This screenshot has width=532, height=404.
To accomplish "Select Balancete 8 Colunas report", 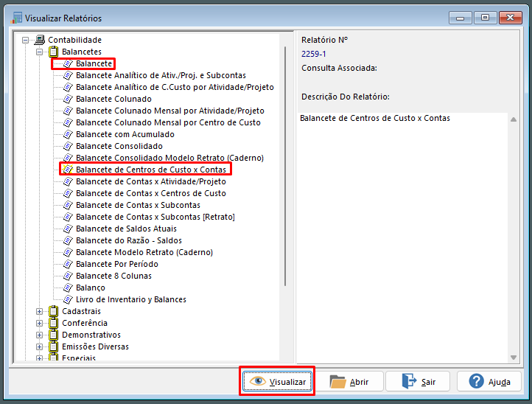I will pyautogui.click(x=113, y=276).
